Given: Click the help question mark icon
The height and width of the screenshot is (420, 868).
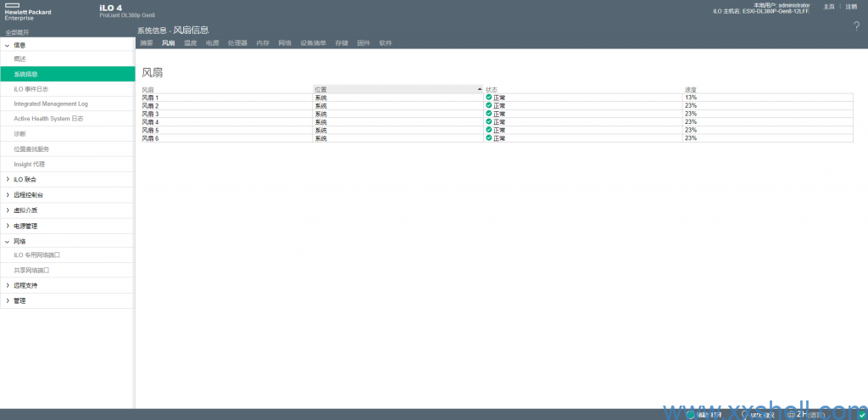Looking at the screenshot, I should (856, 26).
